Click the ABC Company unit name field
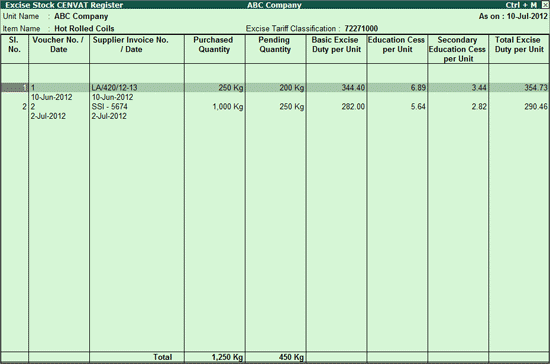This screenshot has height=364, width=550. [81, 16]
